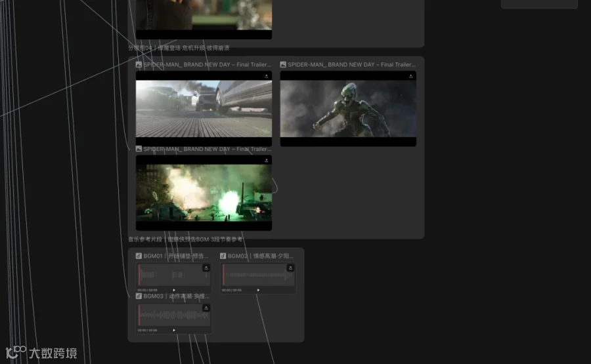Play the BGM03 audio clip
Viewport: 591px width, 364px height.
pyautogui.click(x=174, y=331)
